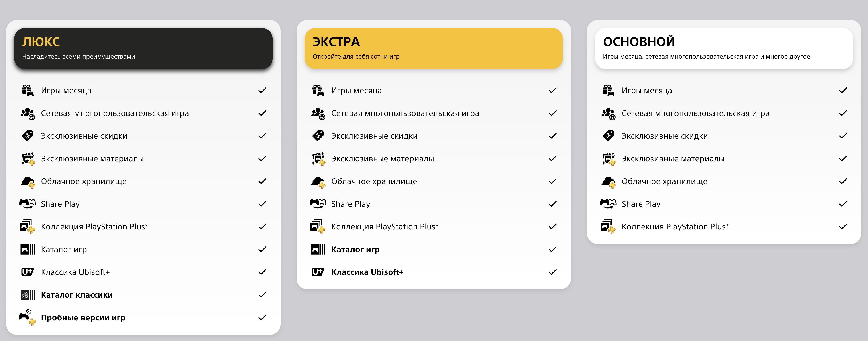Select the ЛЮКС plan header

click(x=143, y=49)
